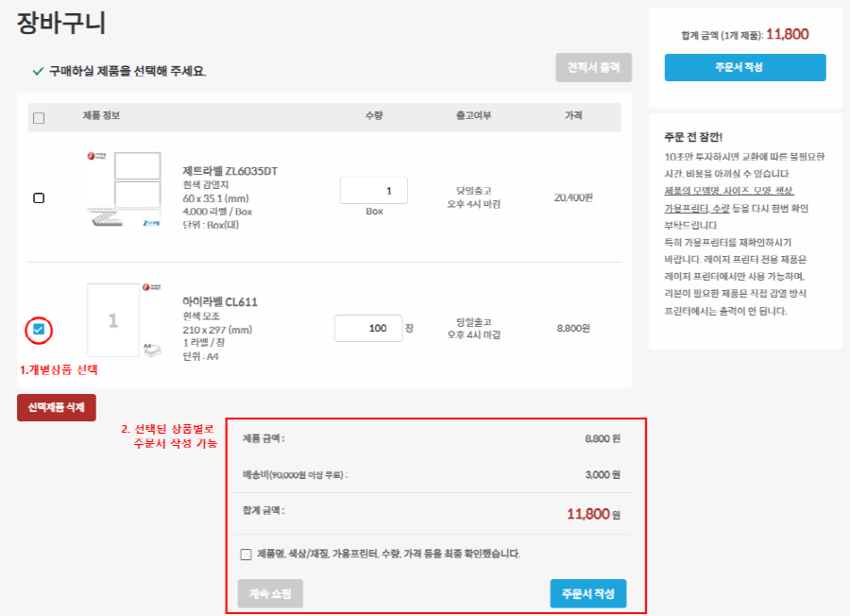Click the top blue 주문서 작성 button
Screen dimensions: 850x616
pos(745,67)
